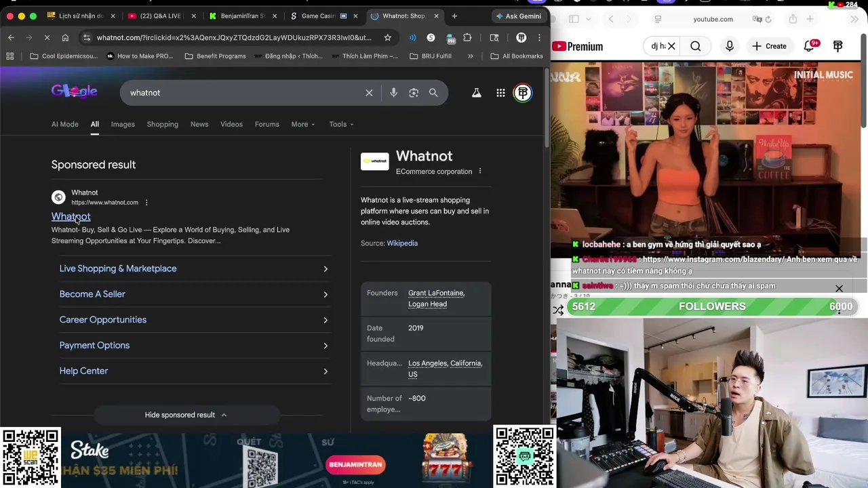The width and height of the screenshot is (868, 488).
Task: Reload the Safari youtube.com page
Action: (768, 19)
